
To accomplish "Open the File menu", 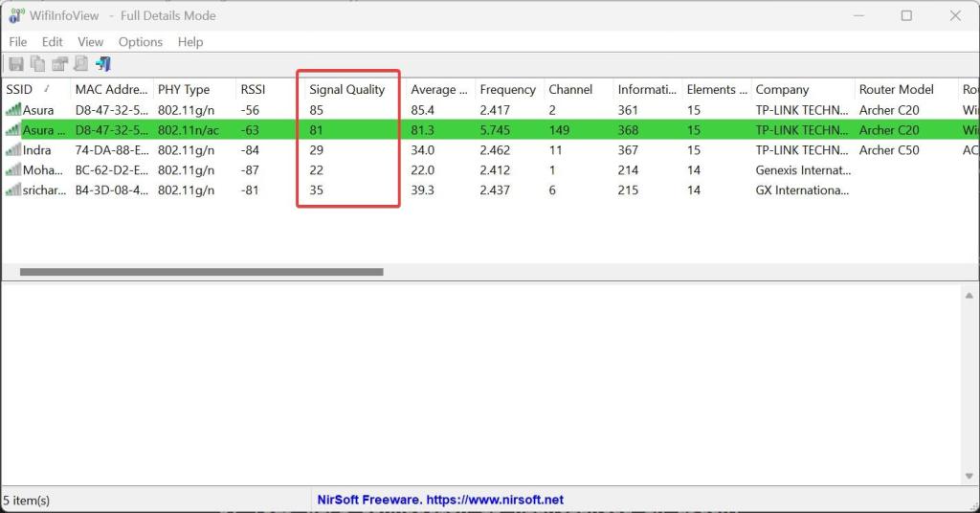I will 17,42.
